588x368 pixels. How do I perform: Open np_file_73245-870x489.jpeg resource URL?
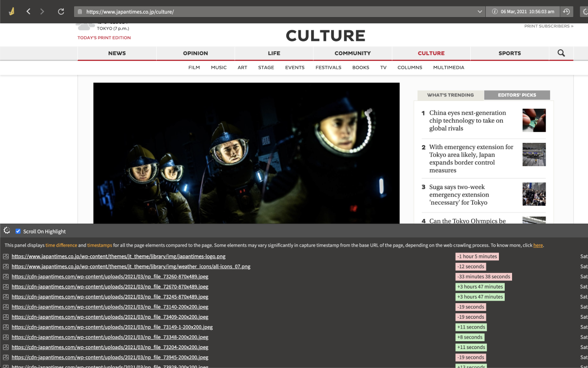pos(110,297)
